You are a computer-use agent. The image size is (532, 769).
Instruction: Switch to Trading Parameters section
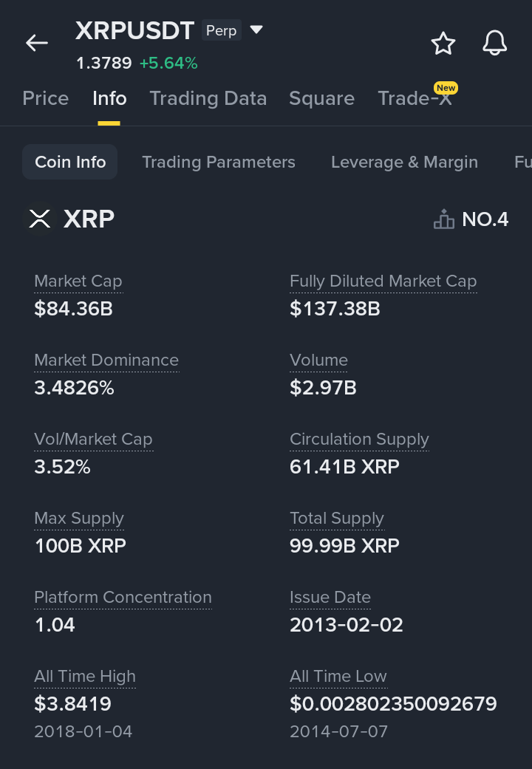tap(219, 162)
